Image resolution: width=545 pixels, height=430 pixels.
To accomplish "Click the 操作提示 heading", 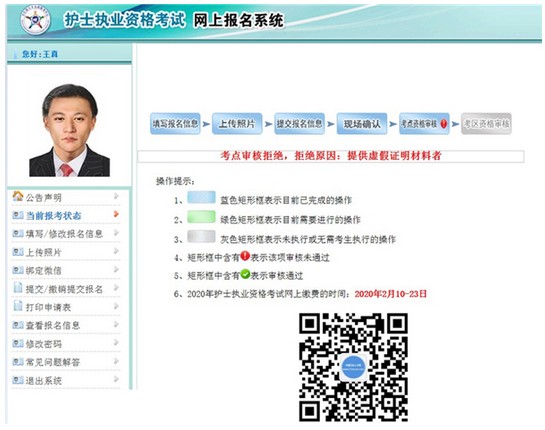I will (x=176, y=181).
